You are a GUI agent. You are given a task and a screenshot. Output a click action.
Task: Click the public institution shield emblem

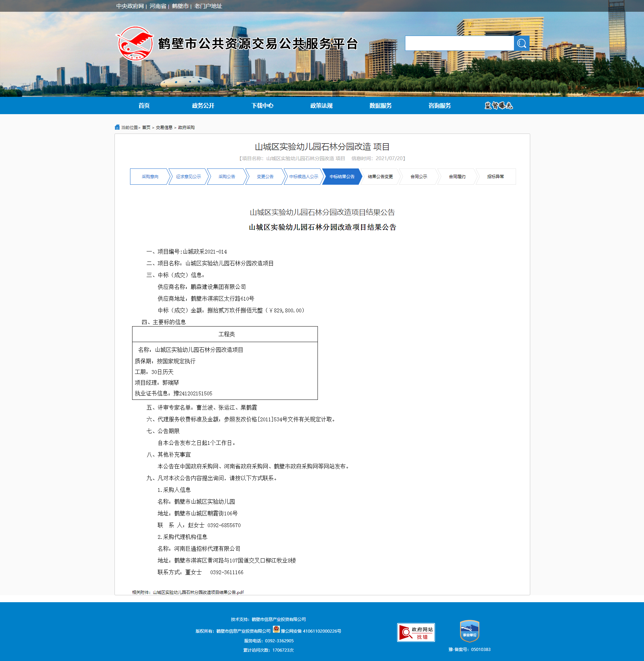(x=469, y=631)
